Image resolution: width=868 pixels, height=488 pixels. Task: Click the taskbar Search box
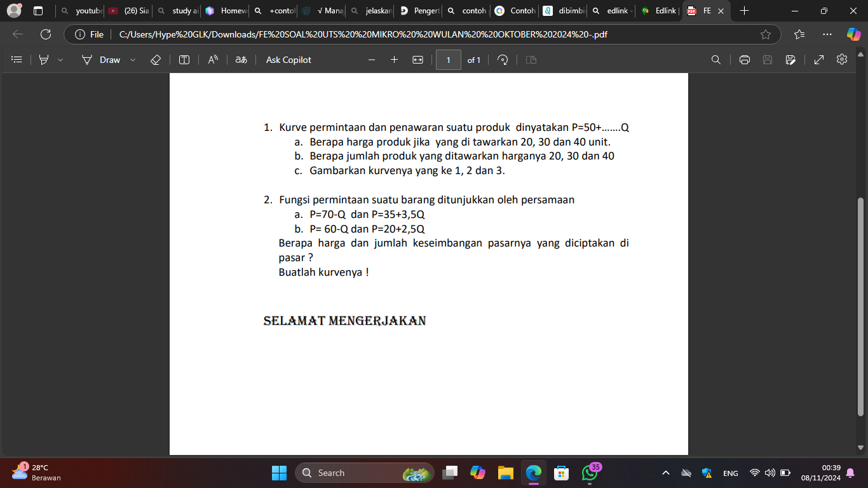[x=365, y=473]
